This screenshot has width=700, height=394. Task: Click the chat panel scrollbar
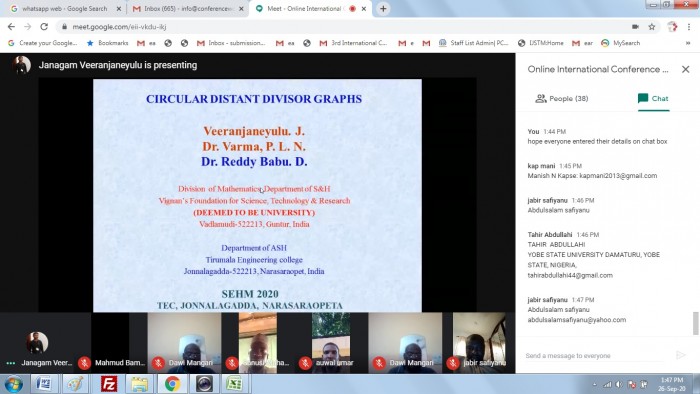pos(696,323)
